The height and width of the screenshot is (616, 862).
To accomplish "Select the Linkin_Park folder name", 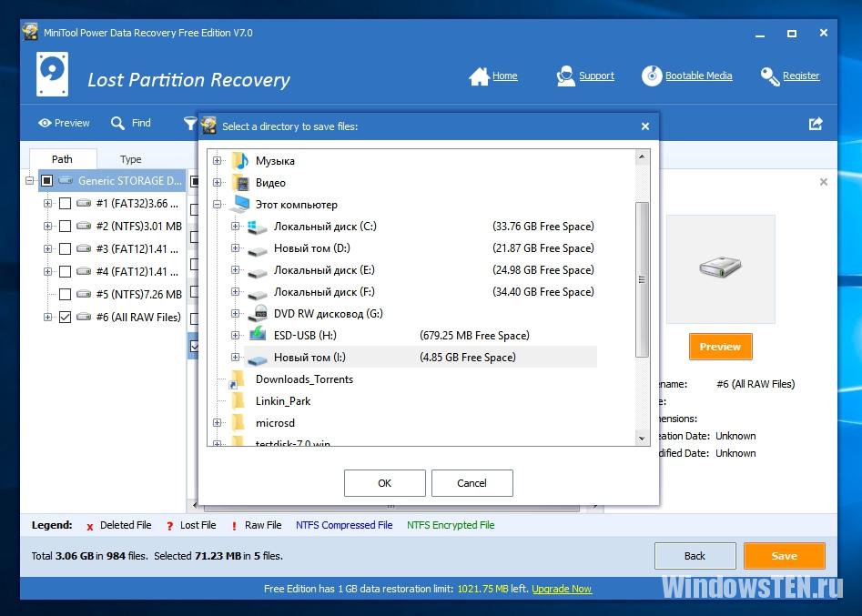I will click(x=283, y=401).
